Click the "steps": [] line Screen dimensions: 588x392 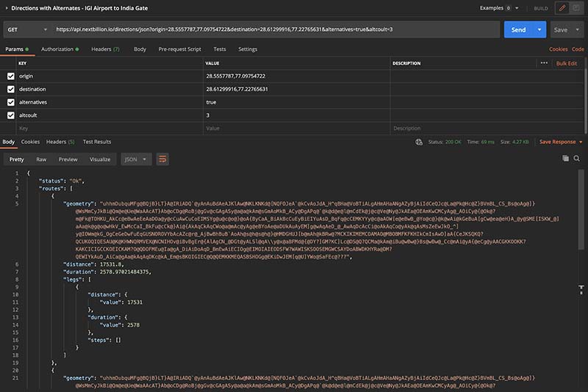pyautogui.click(x=104, y=340)
